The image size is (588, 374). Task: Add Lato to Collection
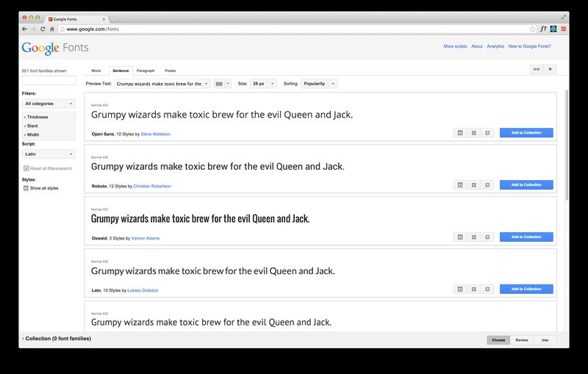coord(526,289)
